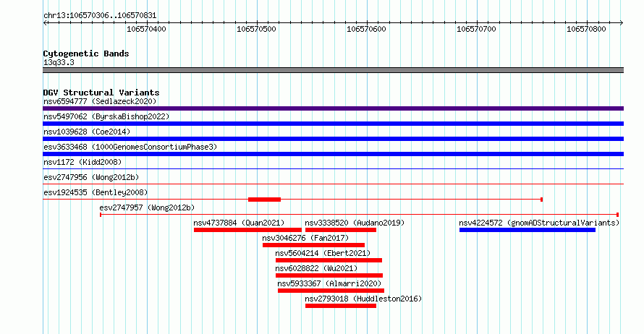
Task: Select the blue nsv4224572 gnomAD bar
Action: click(528, 230)
